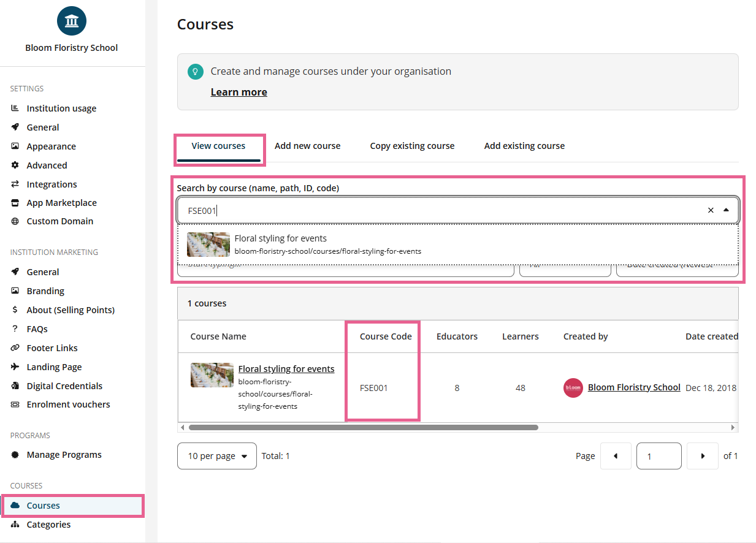Go to the next page arrow
Screen dimensions: 756x543
pos(702,456)
